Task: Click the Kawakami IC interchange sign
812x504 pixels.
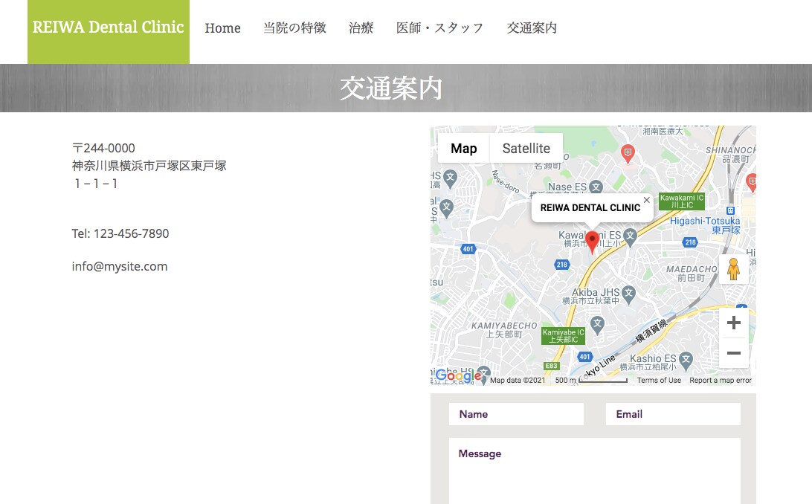Action: coord(681,201)
